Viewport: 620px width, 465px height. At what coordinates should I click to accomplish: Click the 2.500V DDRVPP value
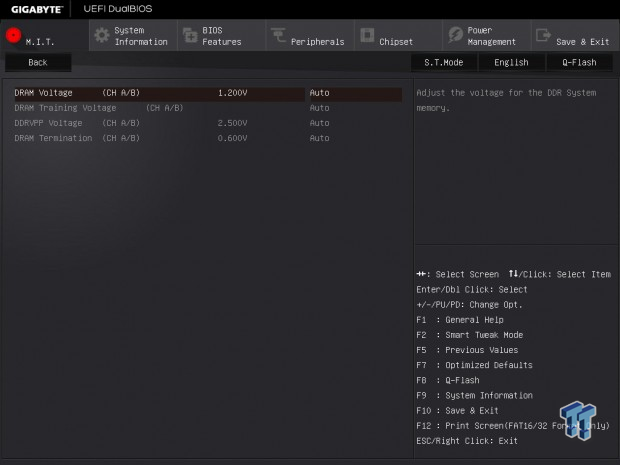click(x=232, y=123)
